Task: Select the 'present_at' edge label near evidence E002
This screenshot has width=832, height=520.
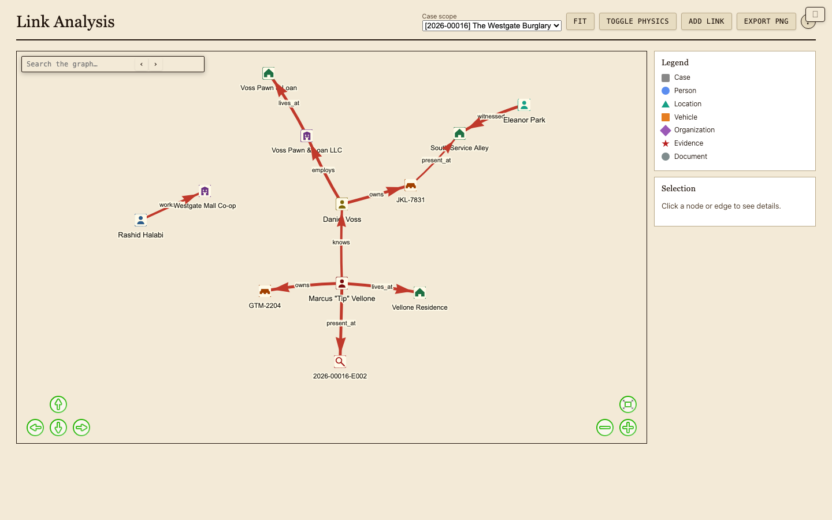Action: 341,323
